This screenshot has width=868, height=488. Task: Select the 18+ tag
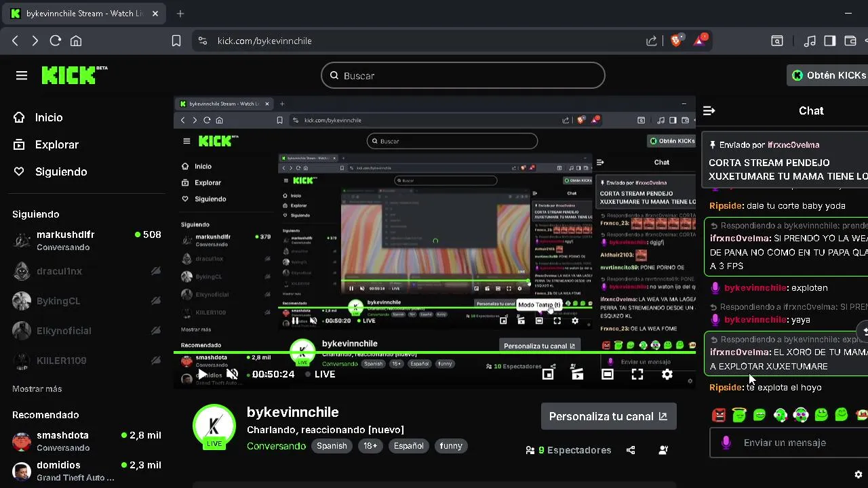[370, 446]
